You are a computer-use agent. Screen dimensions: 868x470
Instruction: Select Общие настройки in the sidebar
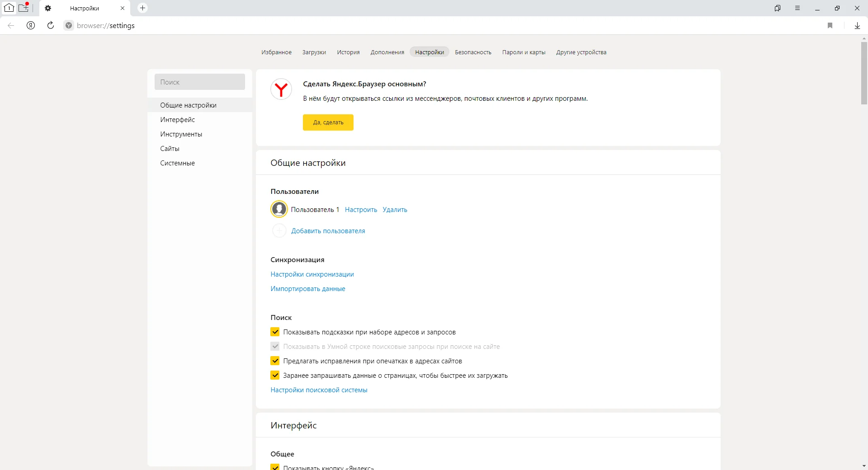pyautogui.click(x=200, y=105)
